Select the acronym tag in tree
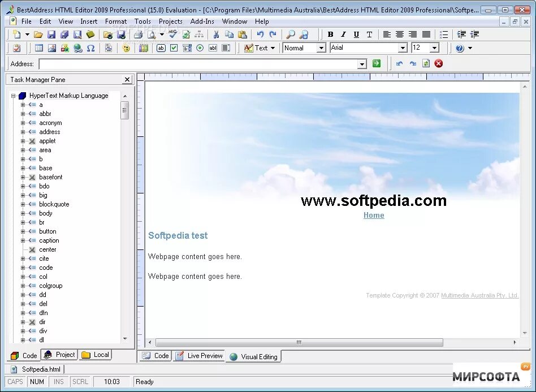 click(x=50, y=123)
